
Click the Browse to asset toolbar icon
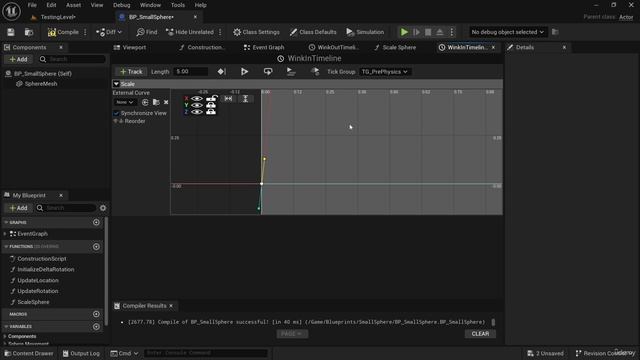pos(29,32)
